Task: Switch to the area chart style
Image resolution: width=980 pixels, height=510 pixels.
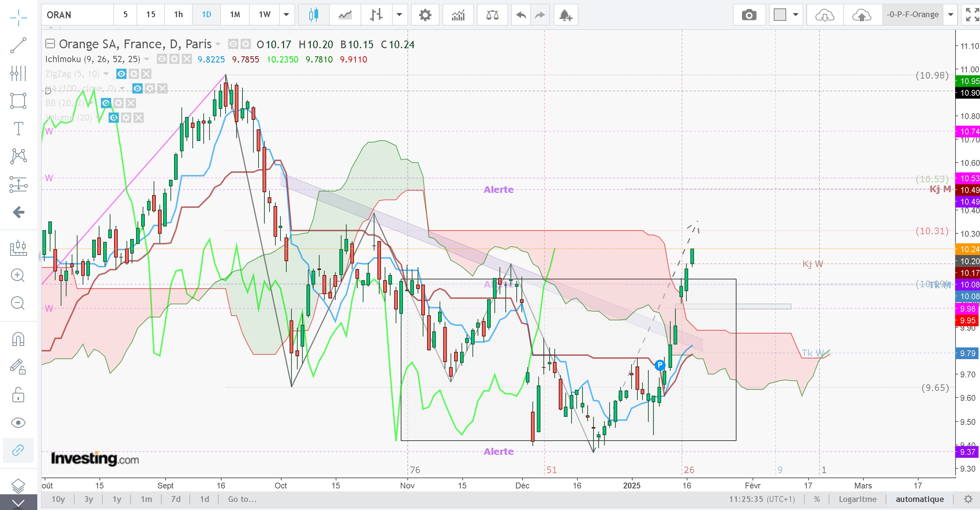Action: pos(345,15)
